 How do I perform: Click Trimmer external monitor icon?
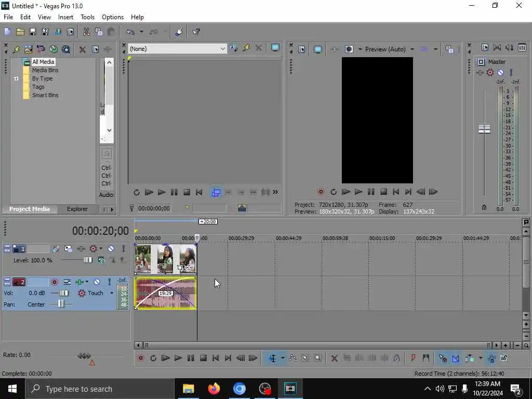click(275, 48)
